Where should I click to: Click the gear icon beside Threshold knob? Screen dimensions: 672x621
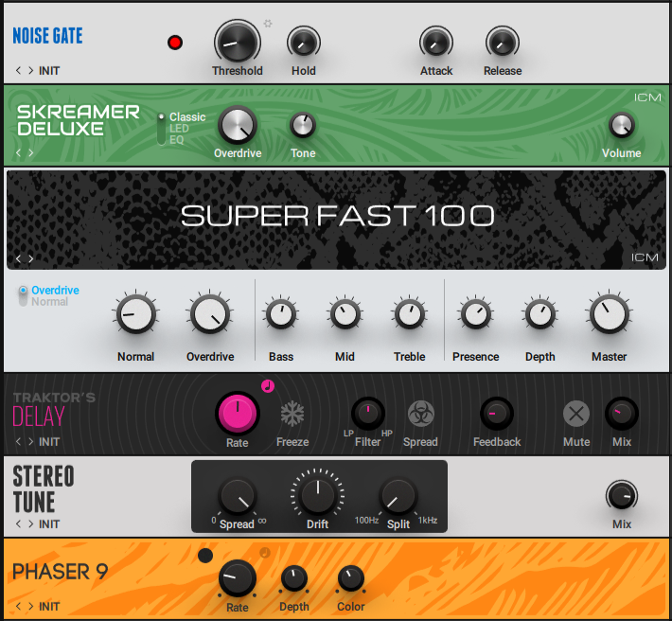[x=268, y=24]
